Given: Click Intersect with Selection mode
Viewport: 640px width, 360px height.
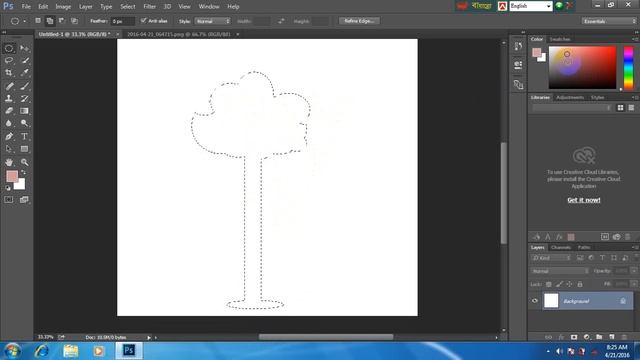Looking at the screenshot, I should (x=74, y=21).
